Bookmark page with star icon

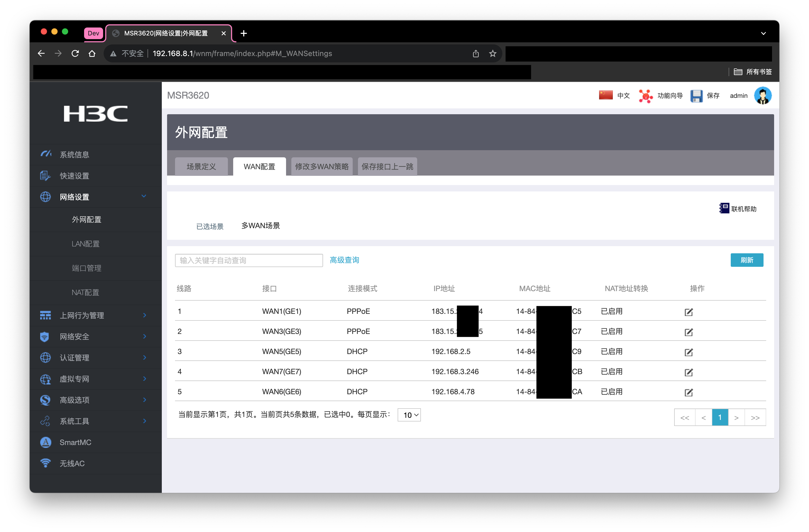pos(493,53)
